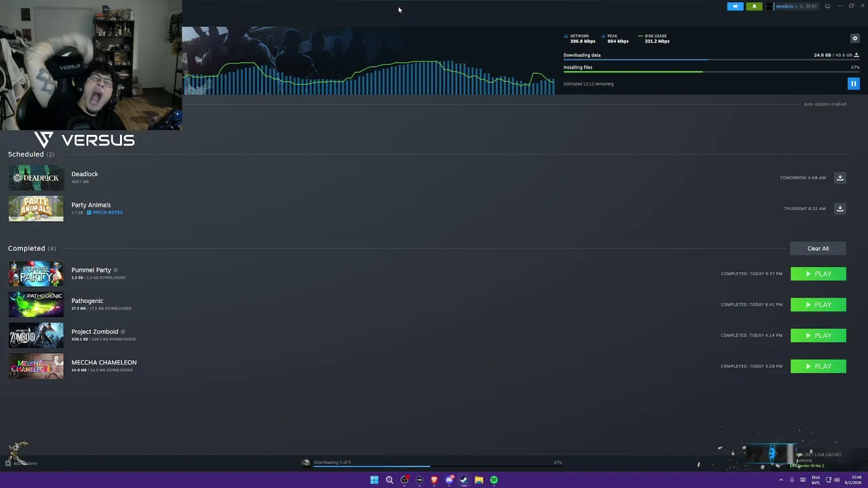
Task: Click Deadlock's Tomorrow 4:08 AM schedule time
Action: click(x=803, y=178)
